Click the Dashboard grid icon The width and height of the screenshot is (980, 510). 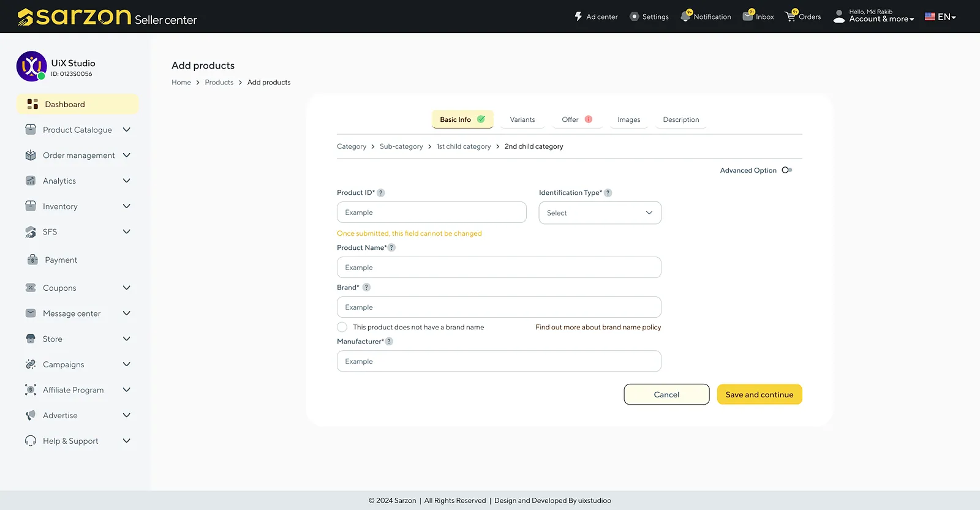pos(32,104)
